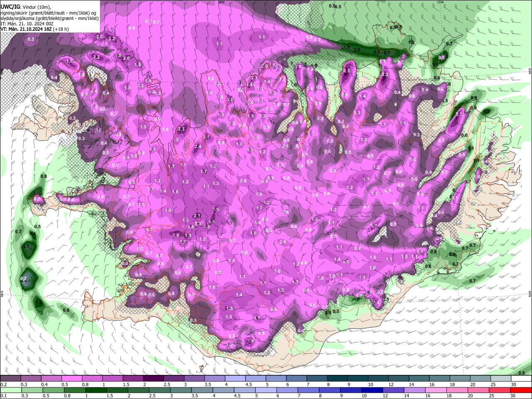
Task: Select the 'IT: Mán. 21. 10. 2024 00Z' line
Action: [x=27, y=24]
